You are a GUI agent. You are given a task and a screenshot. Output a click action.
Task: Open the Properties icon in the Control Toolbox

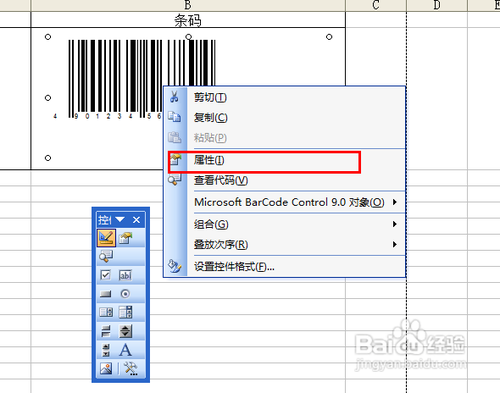[125, 238]
